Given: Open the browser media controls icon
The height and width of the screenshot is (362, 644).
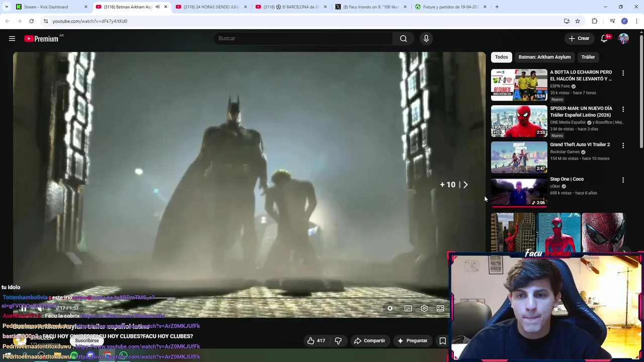Looking at the screenshot, I should (x=612, y=21).
